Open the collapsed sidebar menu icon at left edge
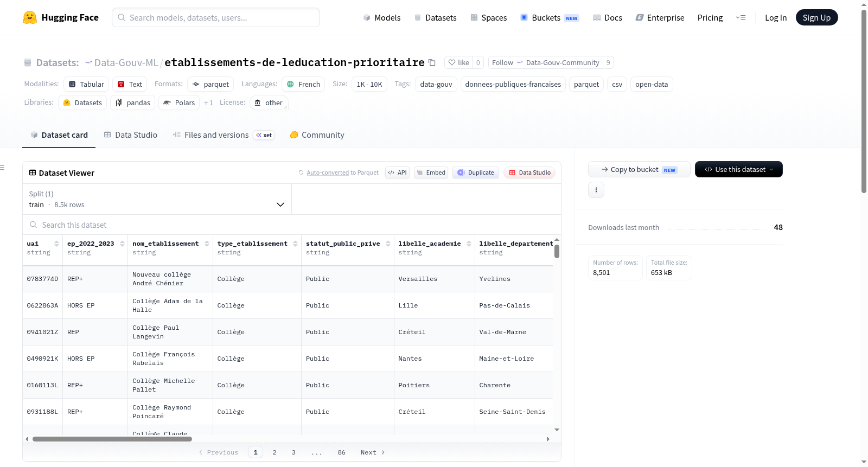Screen dimensions: 868x467 coord(3,168)
